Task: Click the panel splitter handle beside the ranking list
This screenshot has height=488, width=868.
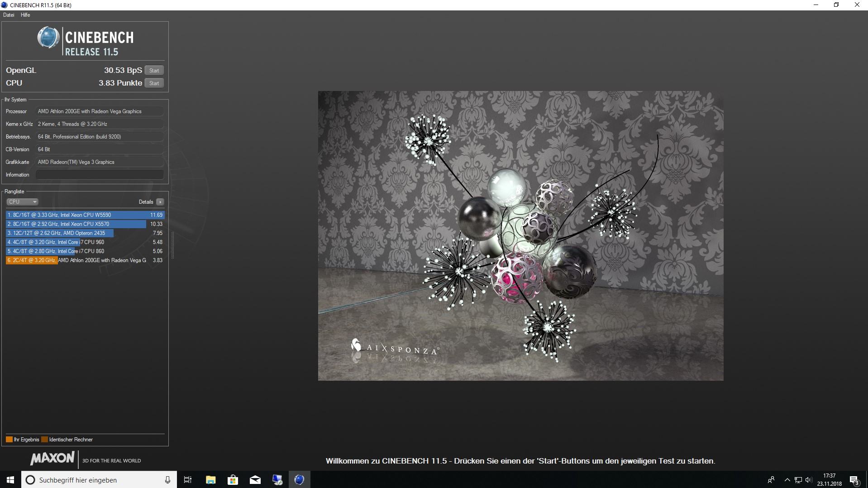Action: coord(172,245)
